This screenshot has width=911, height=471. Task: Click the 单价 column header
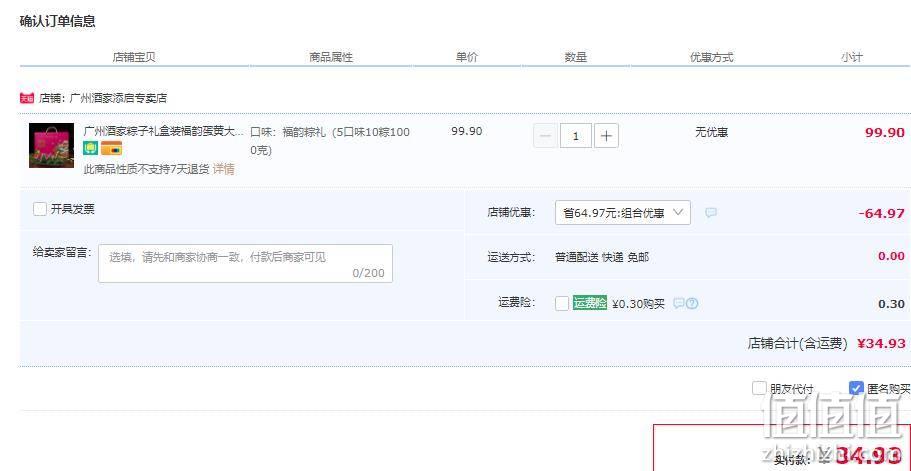467,57
